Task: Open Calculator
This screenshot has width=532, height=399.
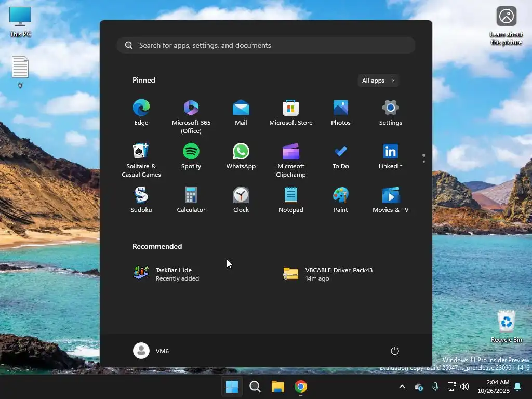Action: [x=191, y=200]
